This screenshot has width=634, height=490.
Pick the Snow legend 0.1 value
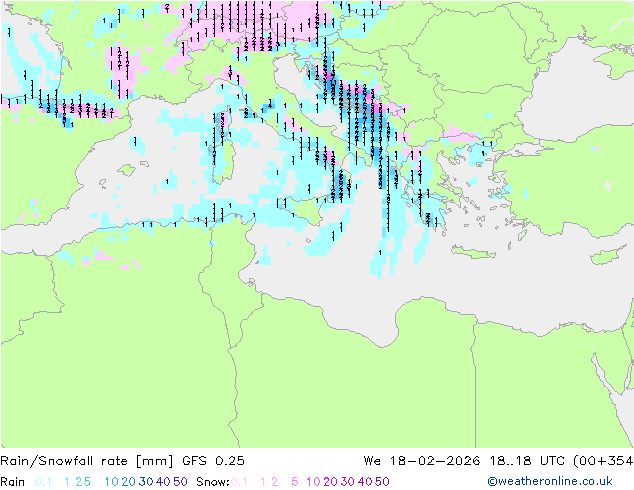(x=239, y=482)
